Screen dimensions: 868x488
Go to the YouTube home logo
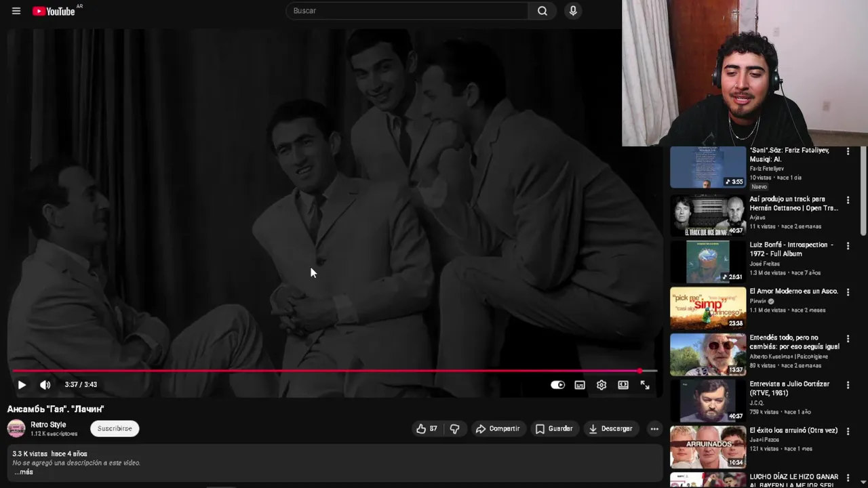click(x=54, y=11)
